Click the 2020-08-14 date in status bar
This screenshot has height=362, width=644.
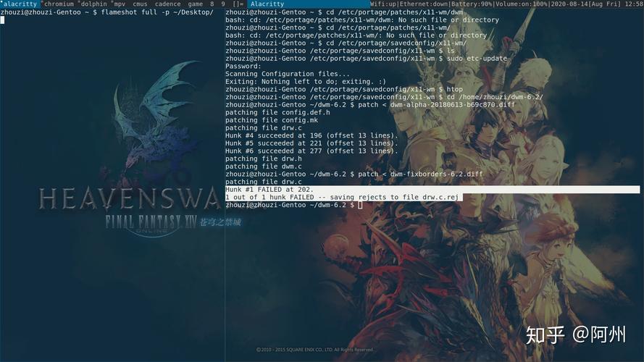point(571,4)
